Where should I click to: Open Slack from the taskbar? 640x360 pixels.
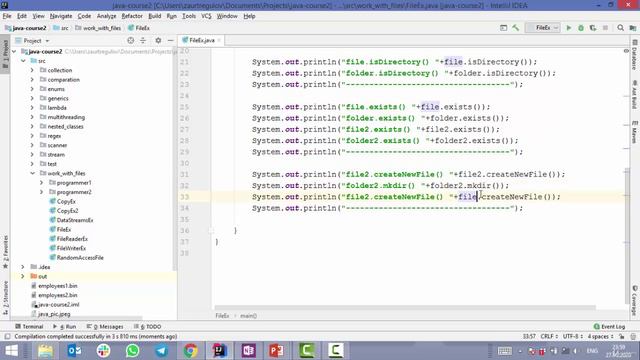(103, 351)
